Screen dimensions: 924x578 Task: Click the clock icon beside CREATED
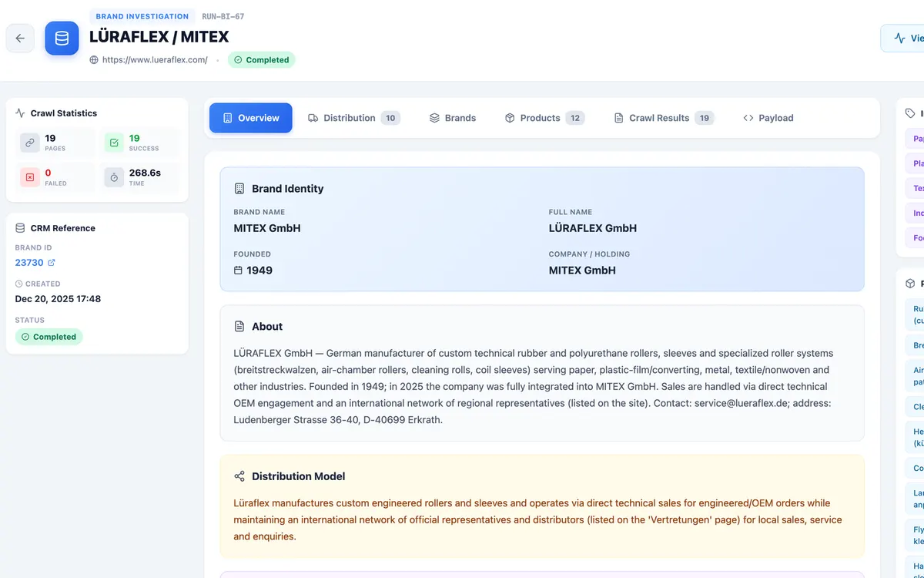[18, 284]
